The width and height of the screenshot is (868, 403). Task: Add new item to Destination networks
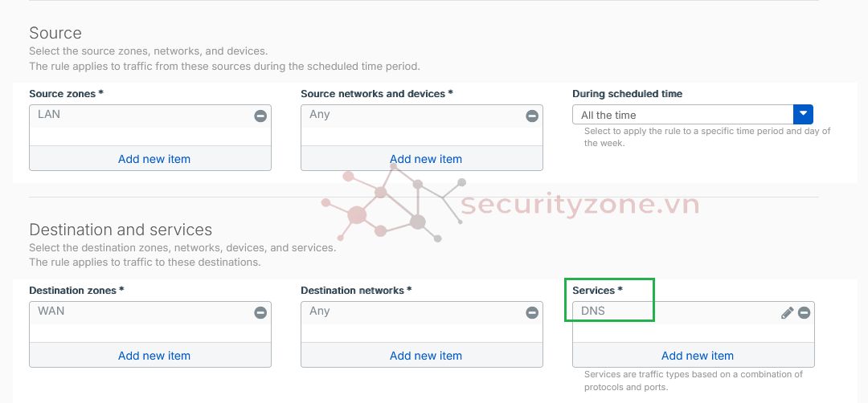pyautogui.click(x=426, y=356)
